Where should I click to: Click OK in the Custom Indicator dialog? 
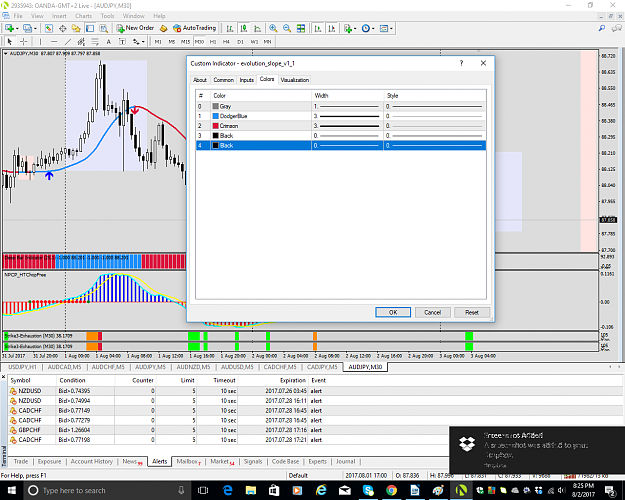tap(393, 312)
